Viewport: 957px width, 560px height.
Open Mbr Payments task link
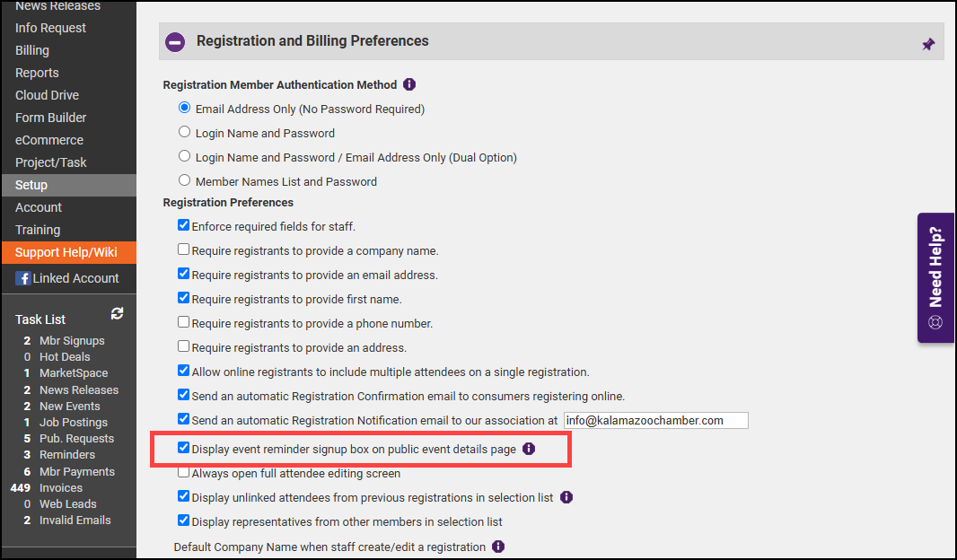pyautogui.click(x=76, y=471)
